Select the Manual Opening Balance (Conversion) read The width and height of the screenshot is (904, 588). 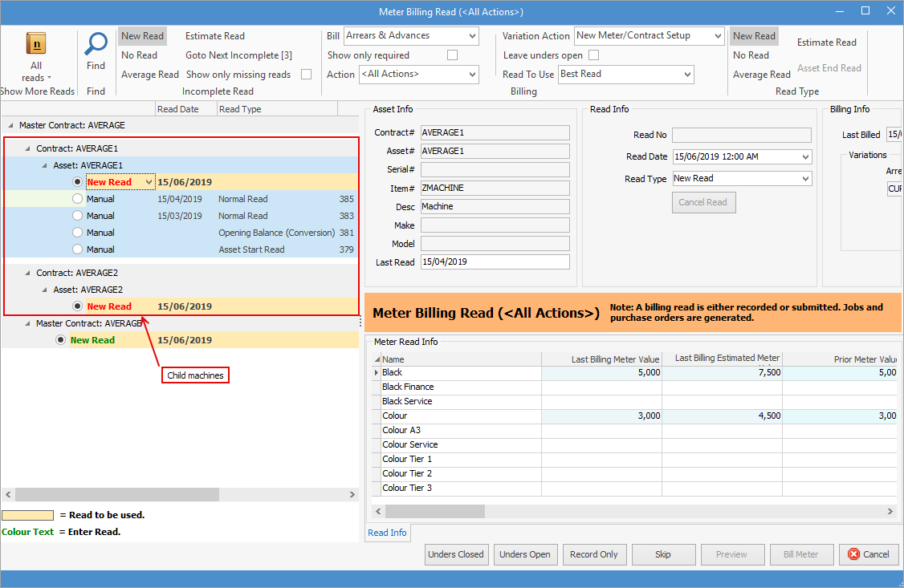pos(77,232)
